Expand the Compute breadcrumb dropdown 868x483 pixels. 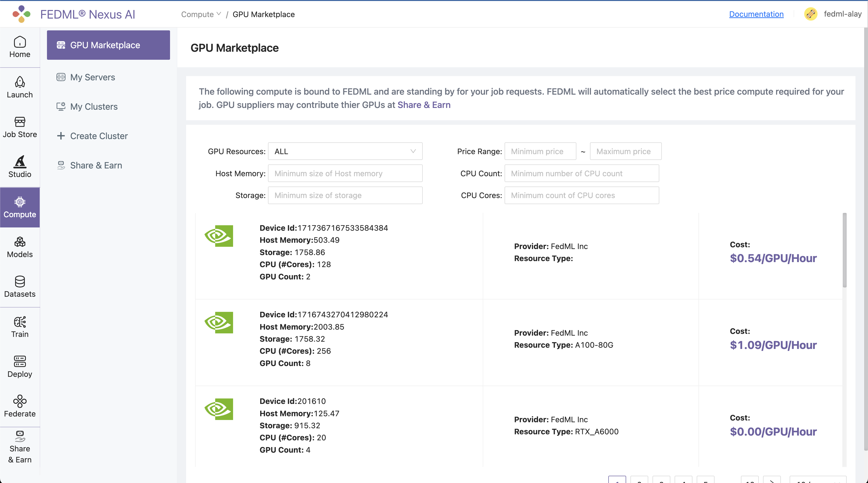click(x=201, y=14)
